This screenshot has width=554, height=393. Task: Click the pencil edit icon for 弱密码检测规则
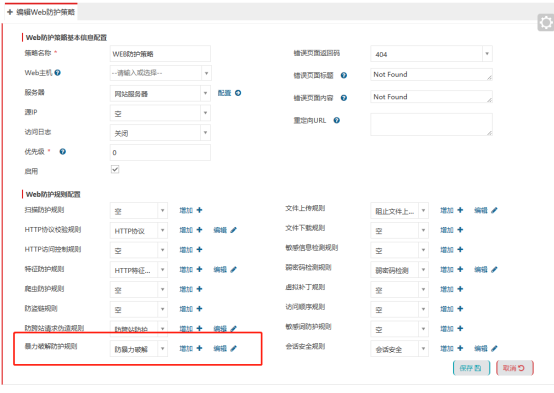[494, 270]
